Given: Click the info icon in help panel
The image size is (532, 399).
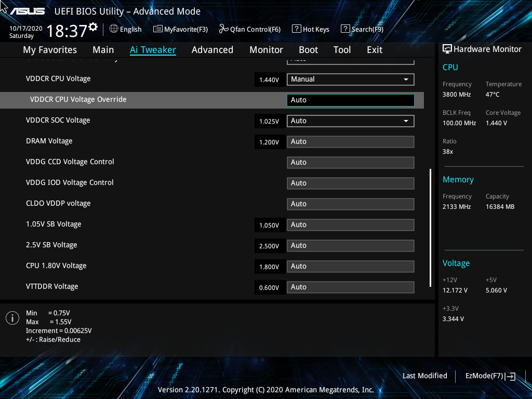Looking at the screenshot, I should [x=12, y=318].
